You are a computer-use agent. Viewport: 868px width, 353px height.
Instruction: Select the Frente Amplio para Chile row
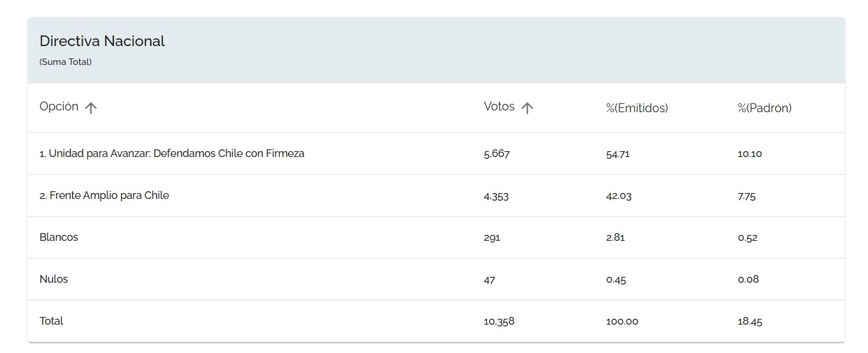pos(436,195)
